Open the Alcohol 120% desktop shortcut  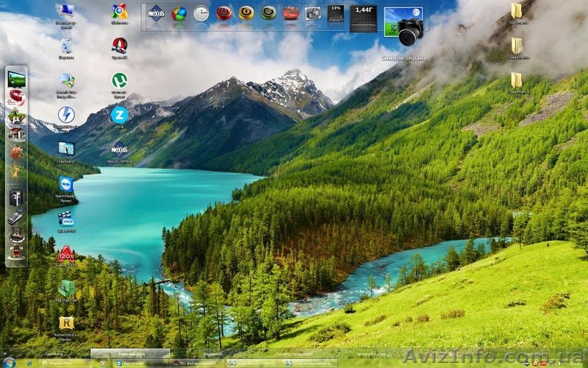point(66,254)
